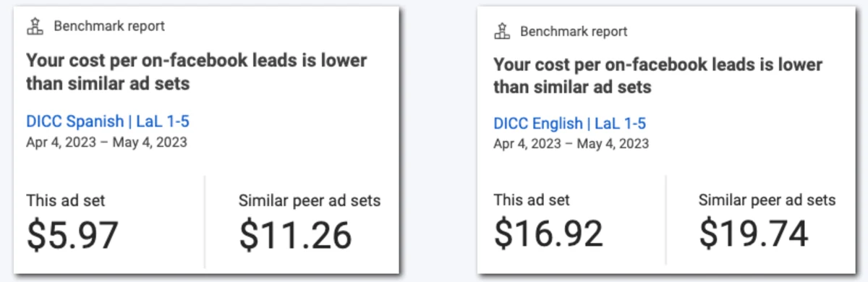Click "Similar peer ad sets" label above $11.26

(x=310, y=200)
